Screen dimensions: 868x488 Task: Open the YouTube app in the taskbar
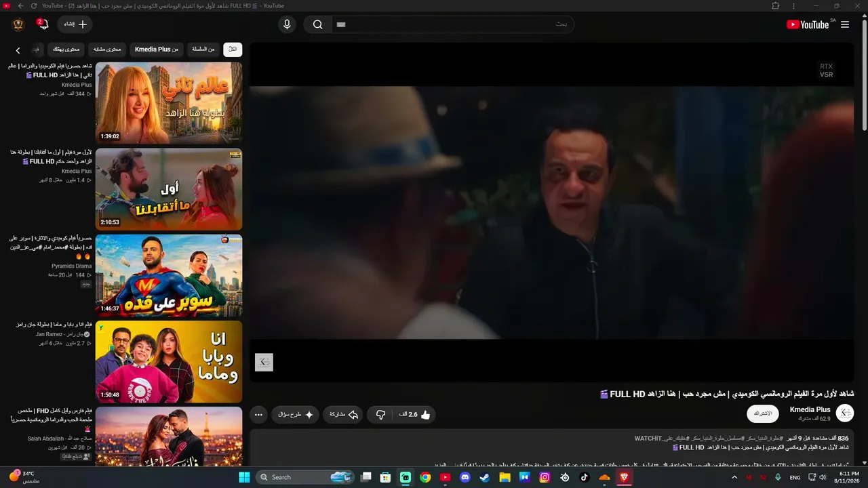[445, 477]
